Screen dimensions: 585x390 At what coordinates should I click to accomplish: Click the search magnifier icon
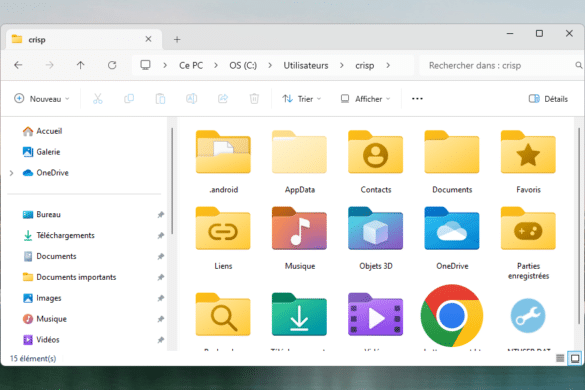point(579,65)
